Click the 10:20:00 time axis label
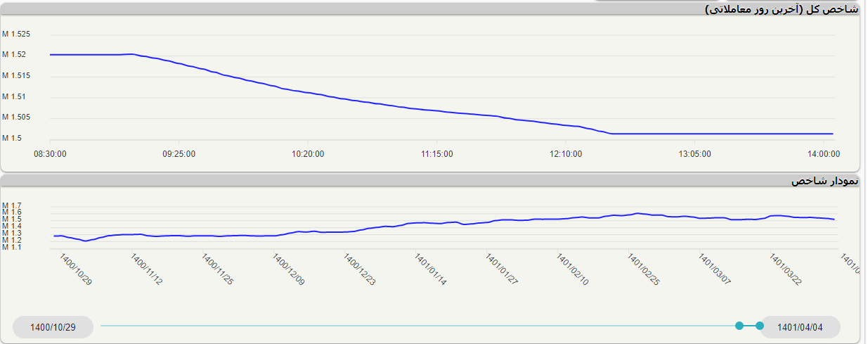This screenshot has width=868, height=344. pos(308,153)
